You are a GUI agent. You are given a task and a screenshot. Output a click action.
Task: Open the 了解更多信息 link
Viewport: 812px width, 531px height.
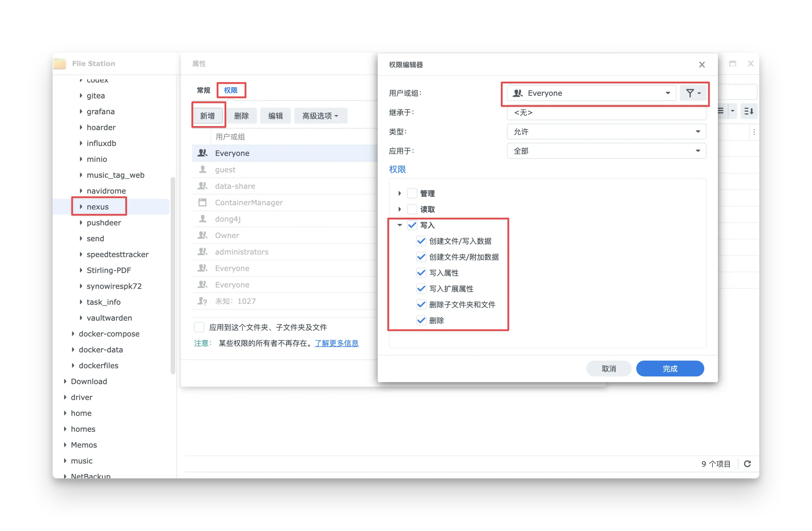(337, 343)
